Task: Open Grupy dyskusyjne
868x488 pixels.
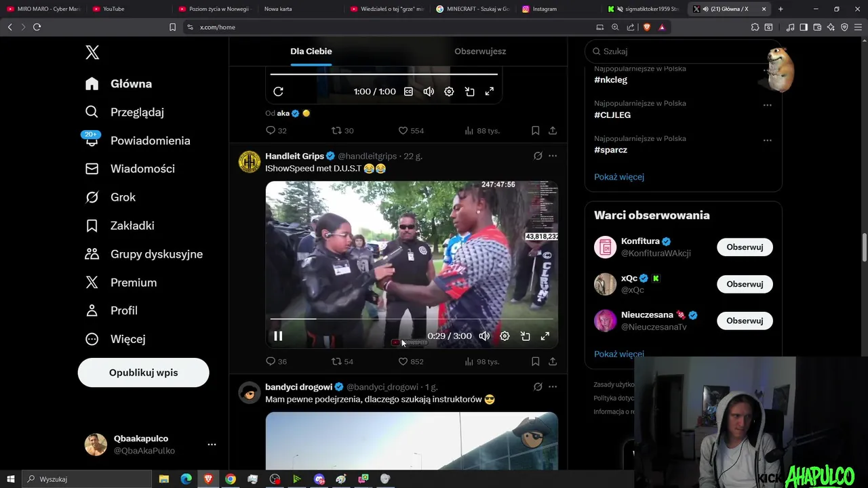Action: click(x=144, y=254)
